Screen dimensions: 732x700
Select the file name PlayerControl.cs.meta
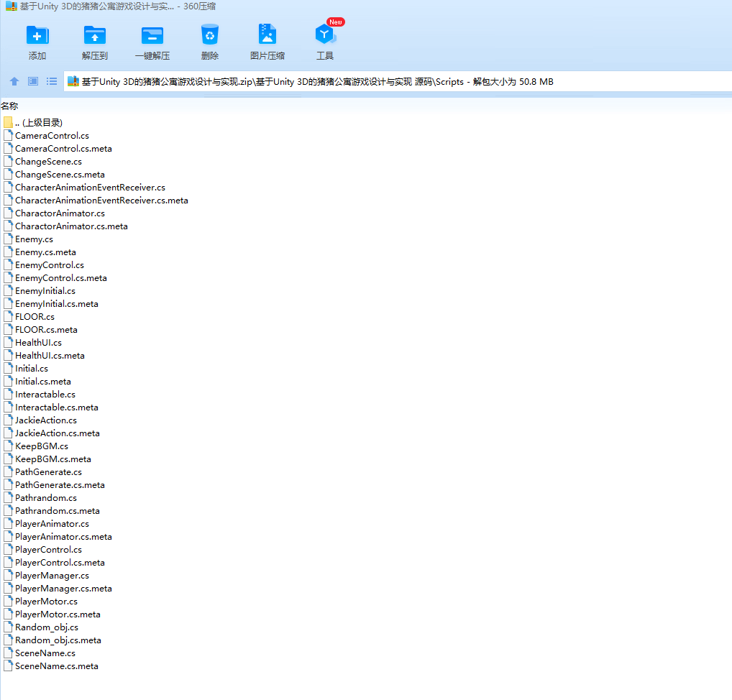(60, 563)
